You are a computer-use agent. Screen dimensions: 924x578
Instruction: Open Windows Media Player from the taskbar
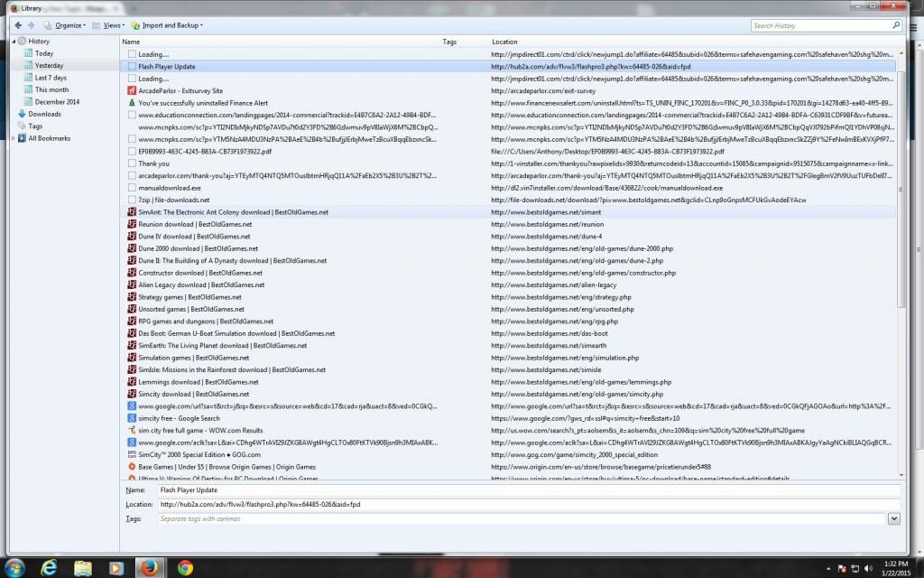pos(115,567)
